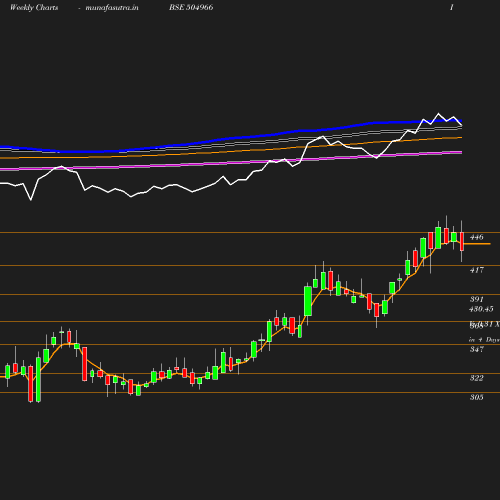Viewport: 500px width, 500px height.
Task: Click the 'munafasutra.in' site label
Action: (112, 8)
